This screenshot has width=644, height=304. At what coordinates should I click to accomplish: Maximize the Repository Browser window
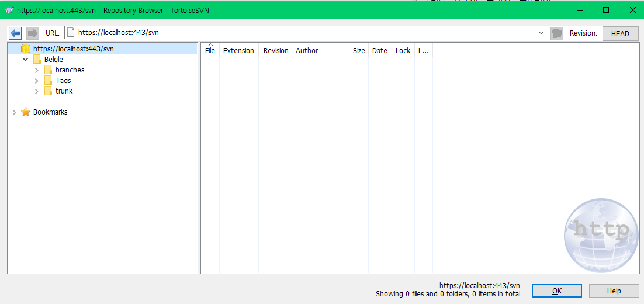[x=606, y=11]
